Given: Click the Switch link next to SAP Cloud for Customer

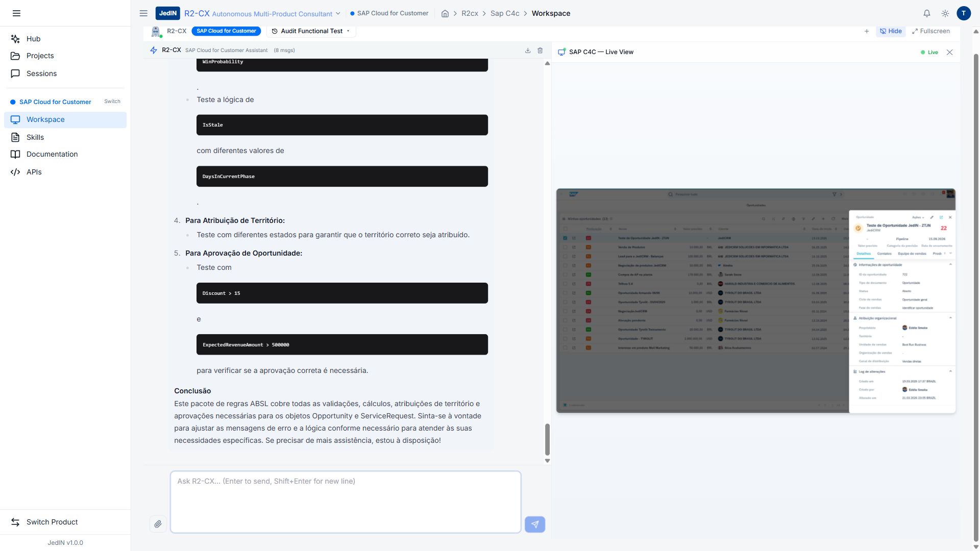Looking at the screenshot, I should tap(112, 102).
